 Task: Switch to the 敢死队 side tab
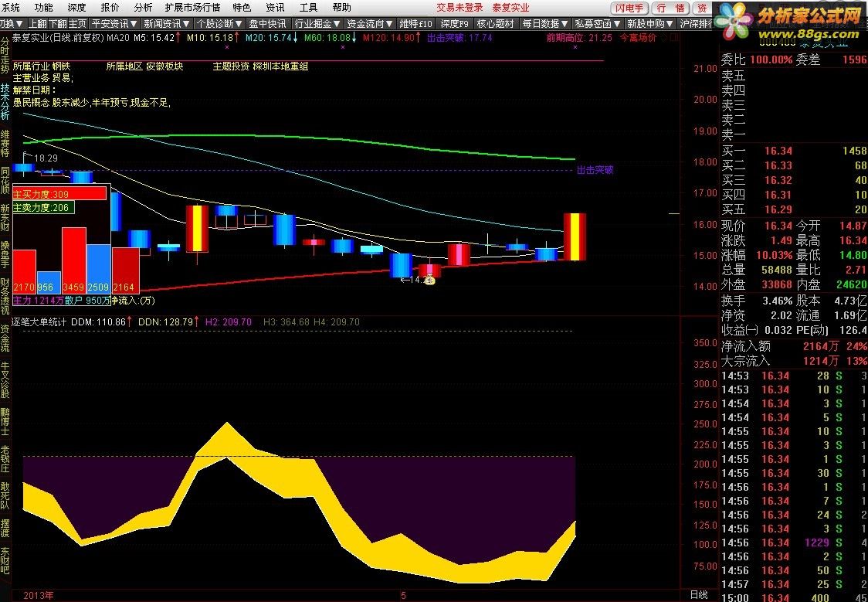pyautogui.click(x=5, y=495)
